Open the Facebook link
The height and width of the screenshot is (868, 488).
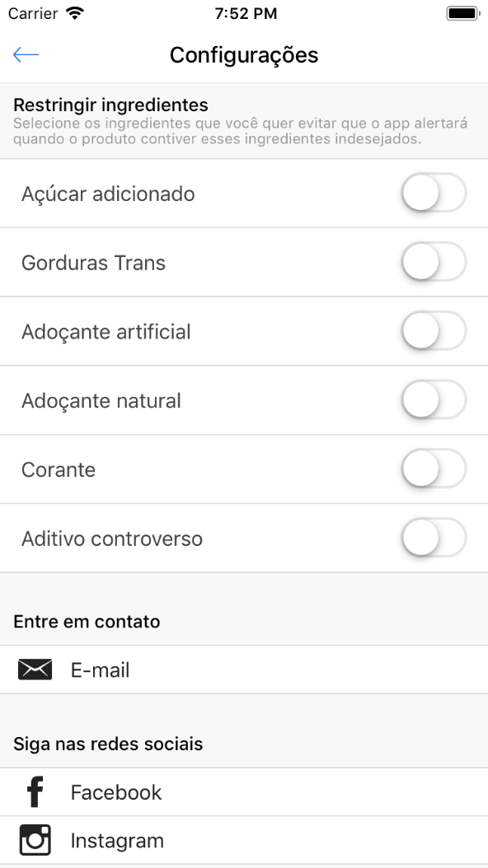[x=244, y=791]
